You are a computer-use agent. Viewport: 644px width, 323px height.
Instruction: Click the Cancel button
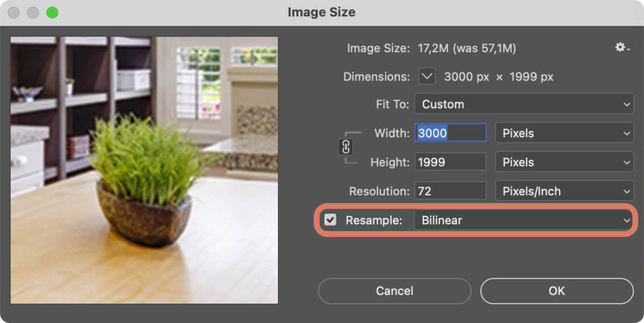point(394,291)
